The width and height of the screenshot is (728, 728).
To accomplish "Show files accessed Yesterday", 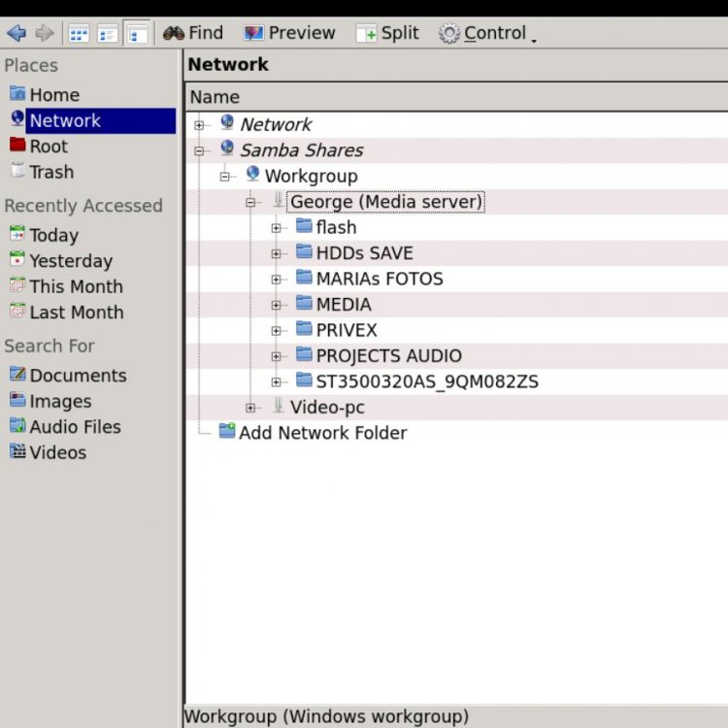I will pos(71,260).
